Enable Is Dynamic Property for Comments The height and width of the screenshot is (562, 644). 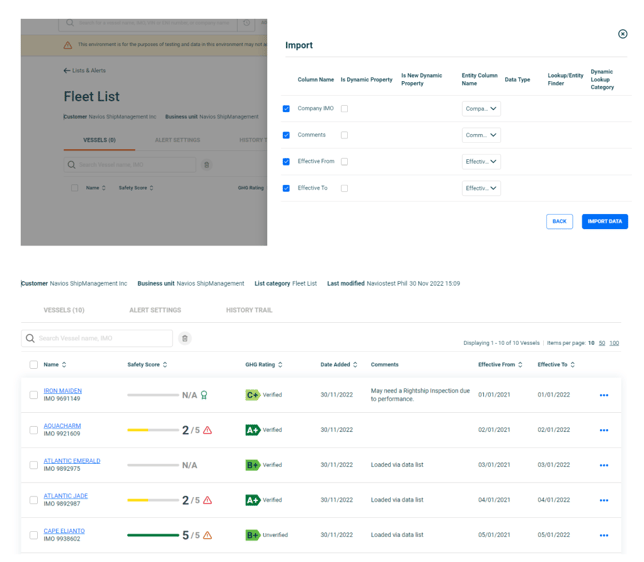tap(344, 135)
